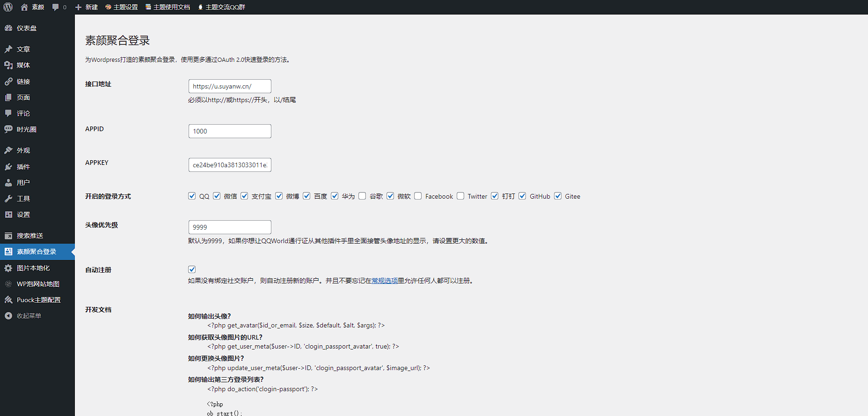This screenshot has width=868, height=416.
Task: Click the dashboard gauge icon
Action: tap(8, 28)
